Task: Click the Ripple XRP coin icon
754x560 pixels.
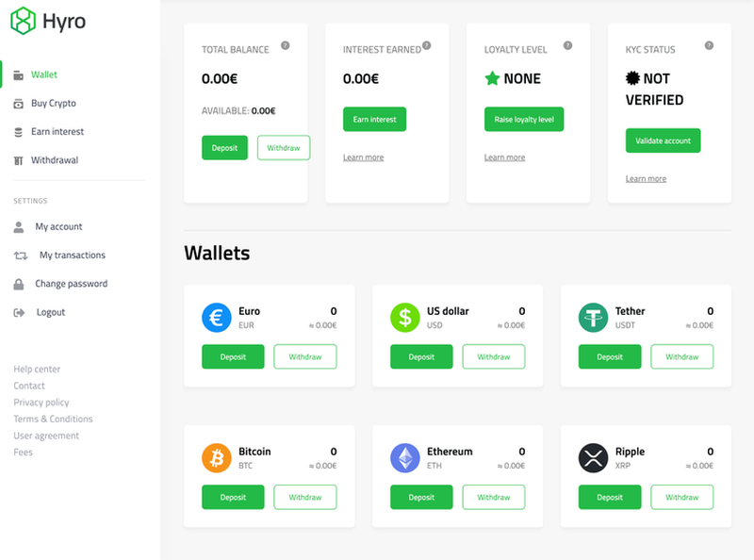Action: click(594, 458)
